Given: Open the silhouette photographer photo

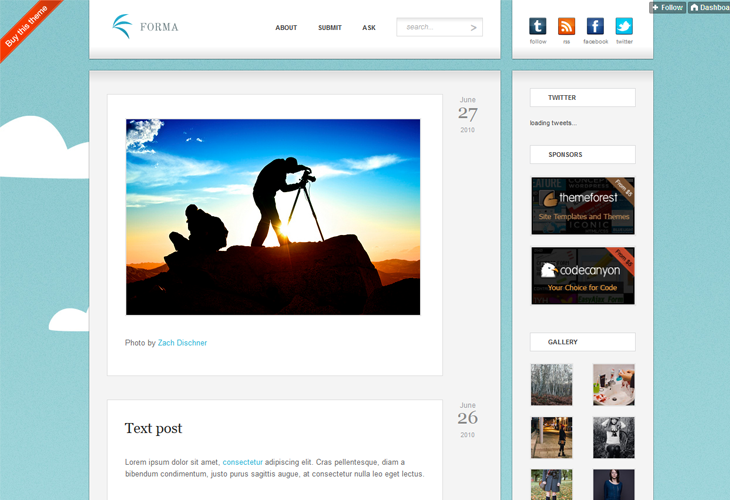Looking at the screenshot, I should [273, 217].
